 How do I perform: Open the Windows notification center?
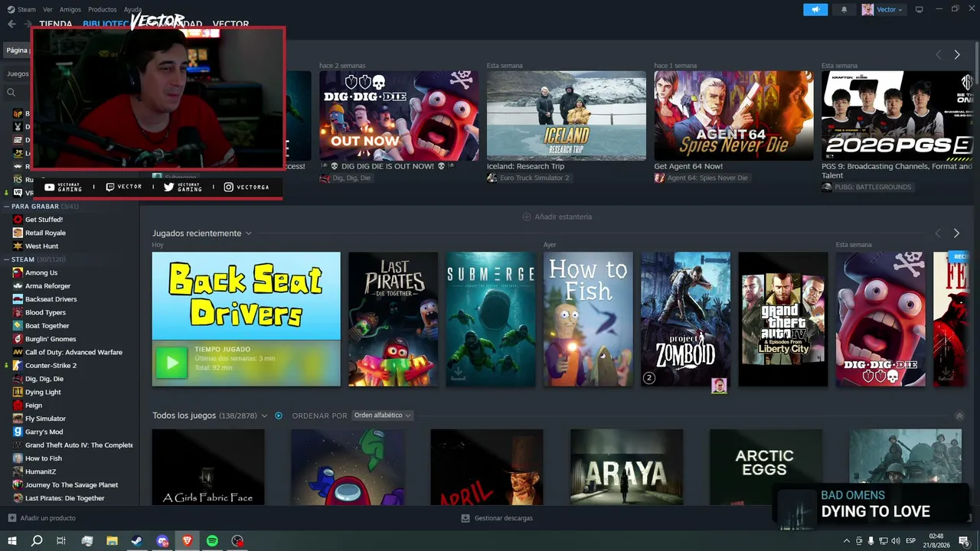[964, 541]
